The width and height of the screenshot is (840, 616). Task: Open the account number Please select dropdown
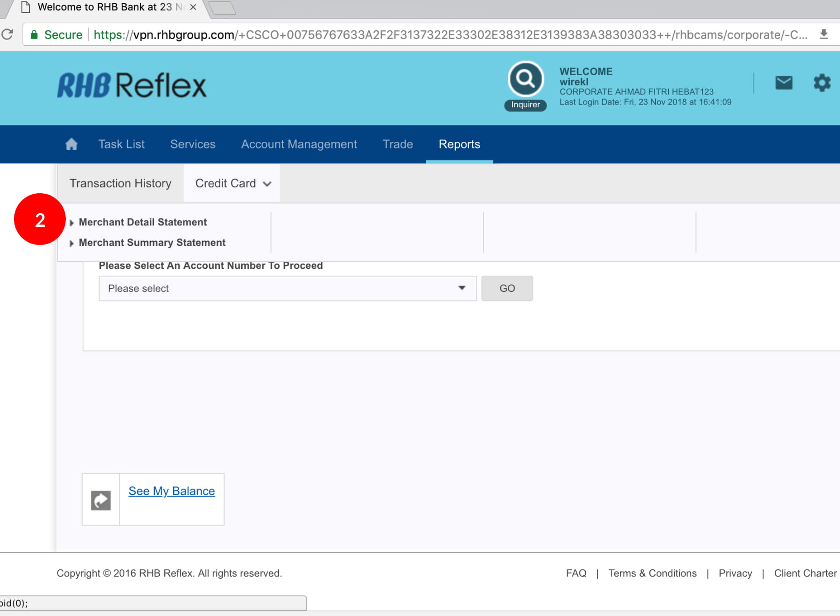click(287, 288)
